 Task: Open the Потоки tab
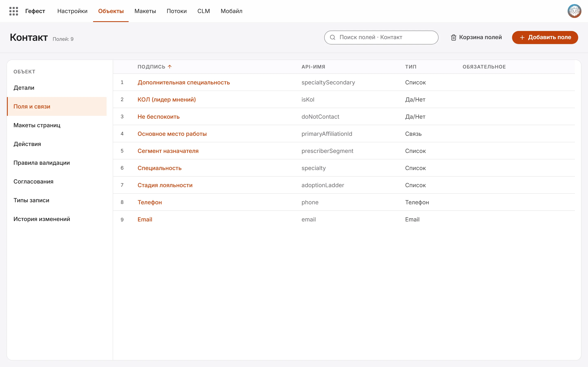pos(177,11)
